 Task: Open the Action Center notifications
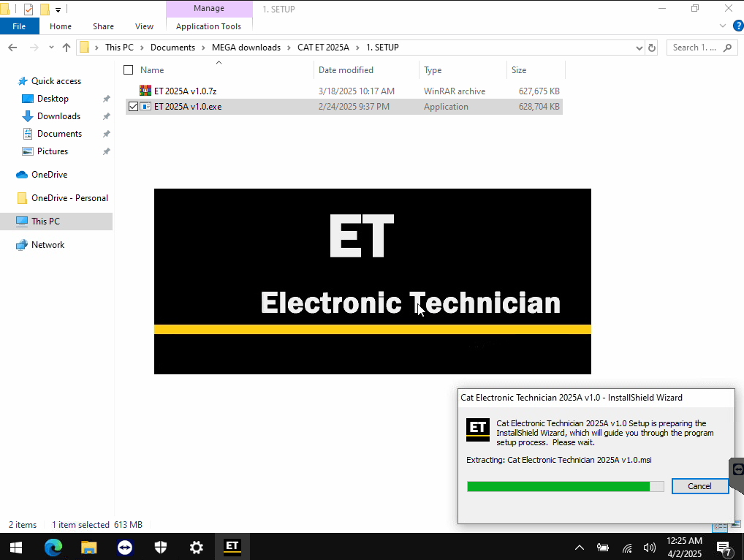coord(724,547)
